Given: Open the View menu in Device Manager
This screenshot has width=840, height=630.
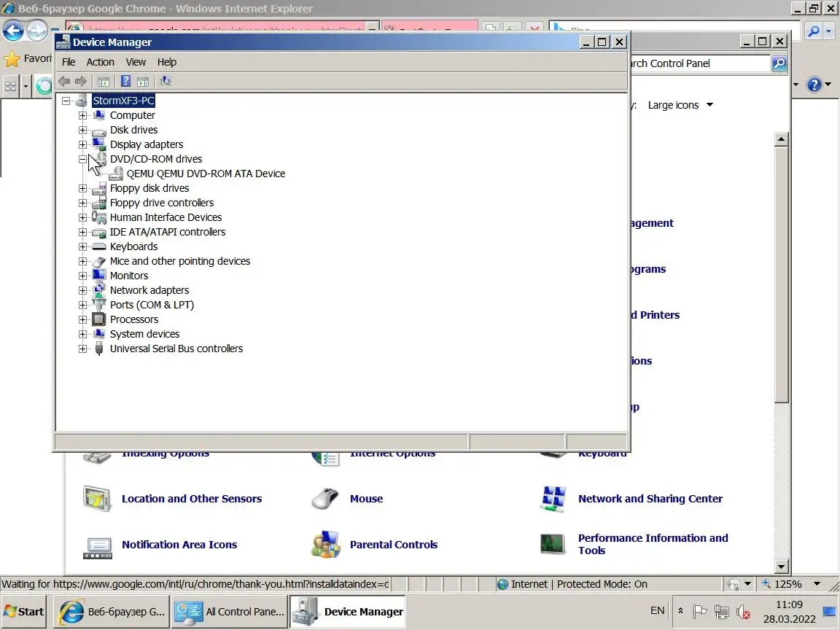Looking at the screenshot, I should pos(136,62).
